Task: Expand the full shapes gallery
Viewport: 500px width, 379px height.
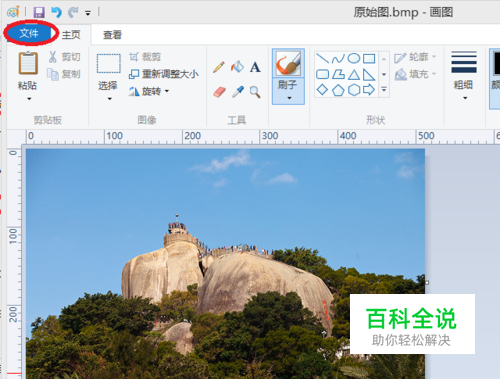Action: click(384, 89)
